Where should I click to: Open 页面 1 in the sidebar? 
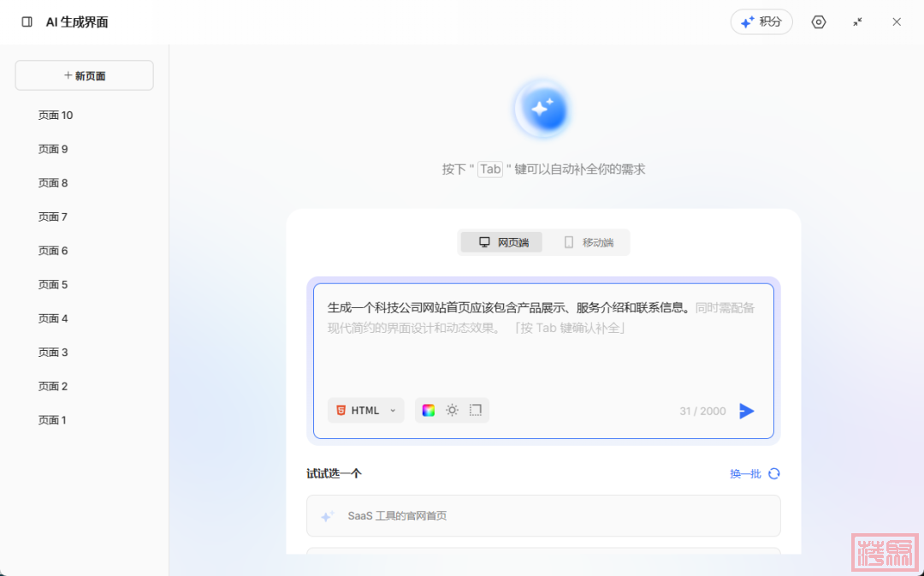(52, 420)
